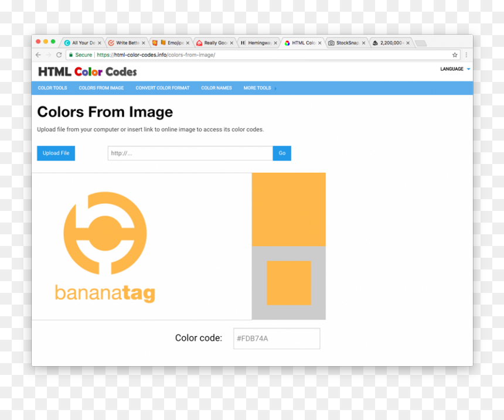
Task: Click the http:// image link field
Action: tap(190, 153)
